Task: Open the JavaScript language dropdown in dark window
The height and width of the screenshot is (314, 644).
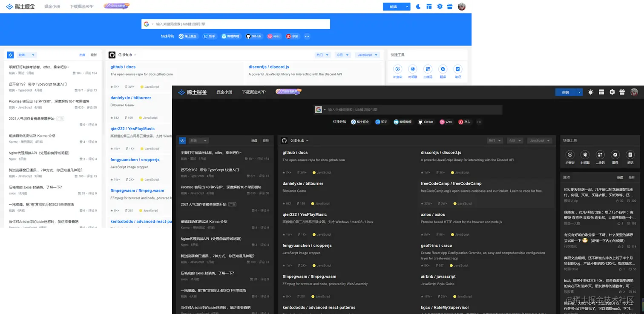Action: 540,140
